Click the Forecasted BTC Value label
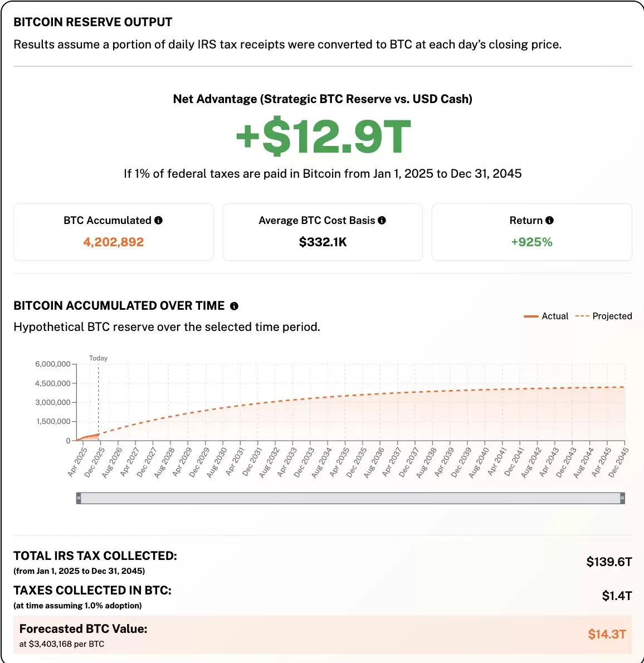 (x=84, y=629)
